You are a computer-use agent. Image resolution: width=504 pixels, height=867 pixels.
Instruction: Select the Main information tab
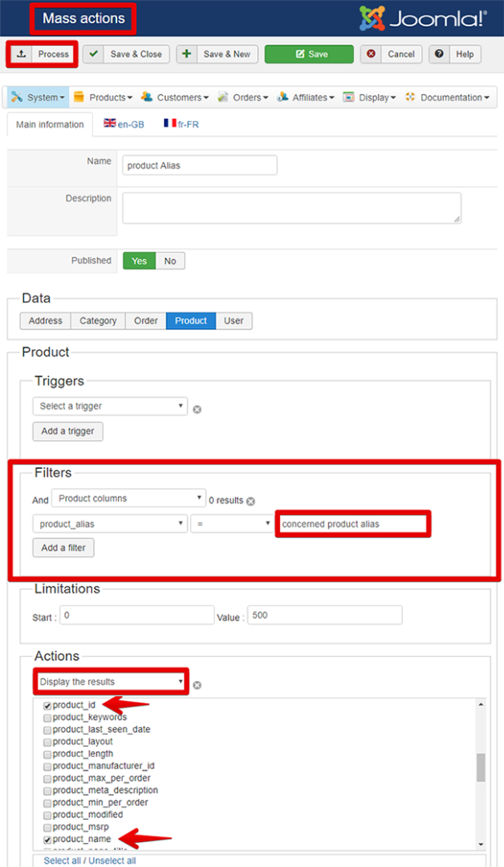(50, 124)
